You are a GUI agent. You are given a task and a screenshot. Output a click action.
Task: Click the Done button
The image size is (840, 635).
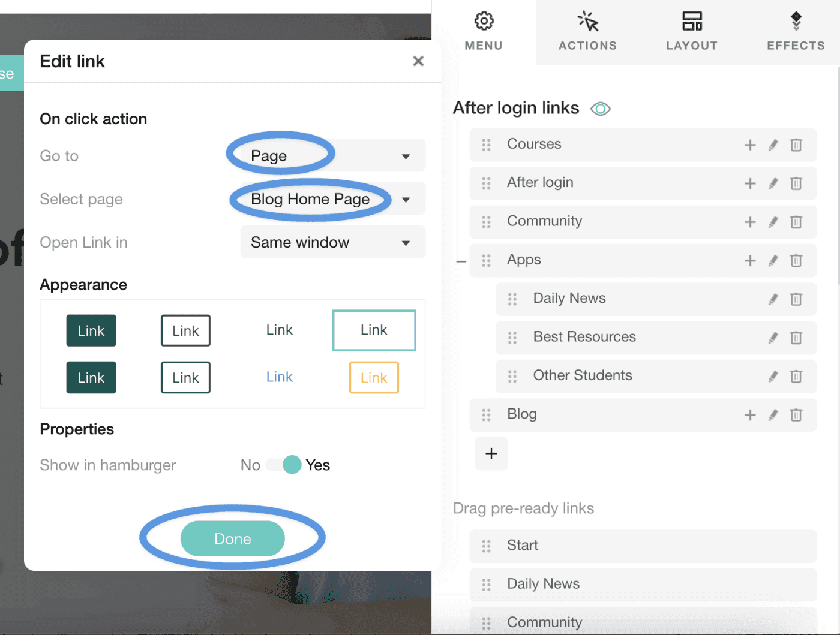[x=233, y=538]
